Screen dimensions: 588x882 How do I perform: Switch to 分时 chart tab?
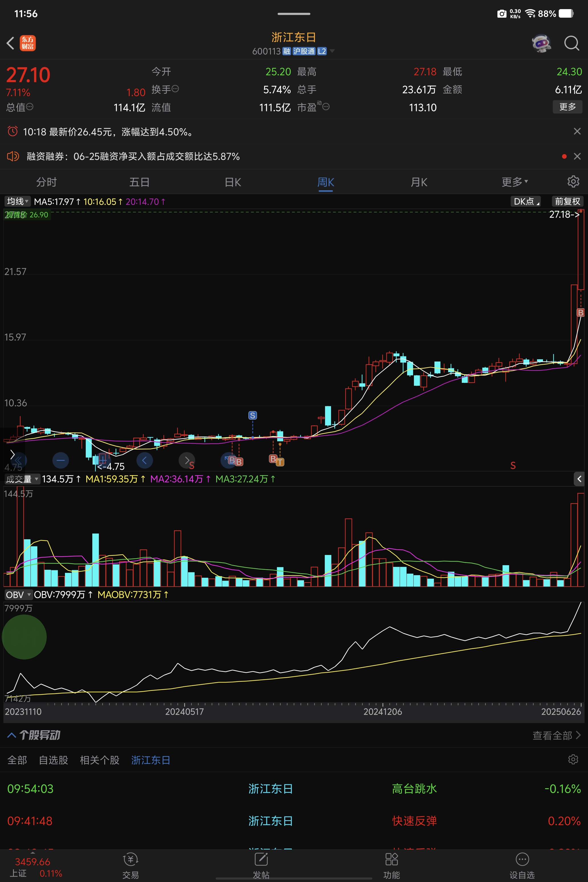click(x=46, y=182)
